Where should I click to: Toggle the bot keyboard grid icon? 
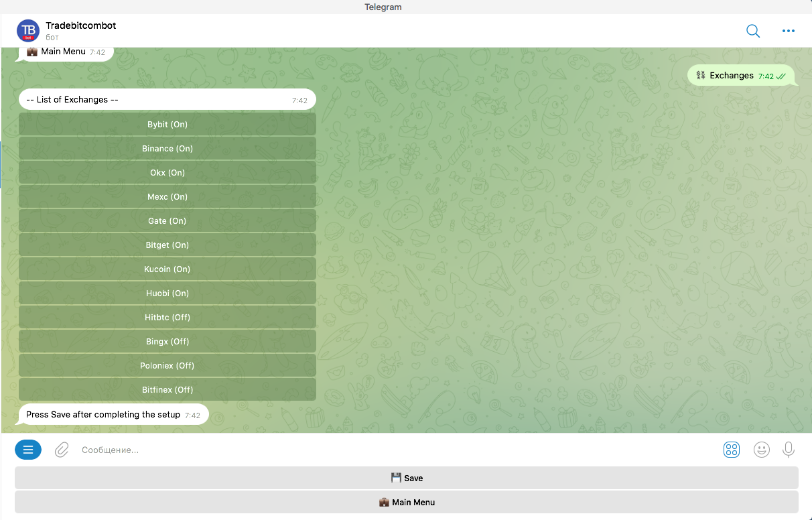(x=732, y=450)
